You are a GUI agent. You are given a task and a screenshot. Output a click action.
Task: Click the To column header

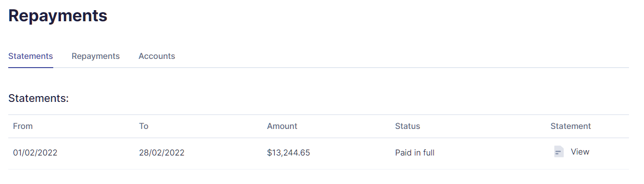click(x=144, y=126)
